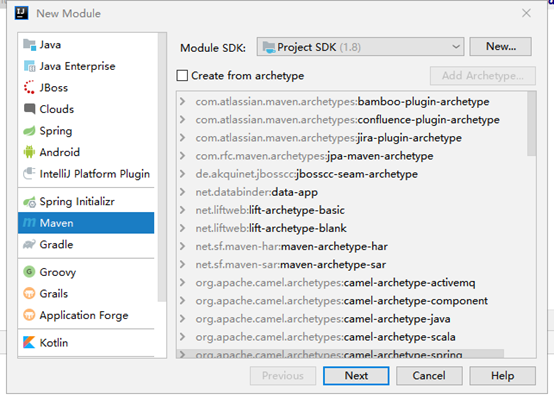Click the Previous button
Viewport: 554px width, 400px height.
coord(283,376)
